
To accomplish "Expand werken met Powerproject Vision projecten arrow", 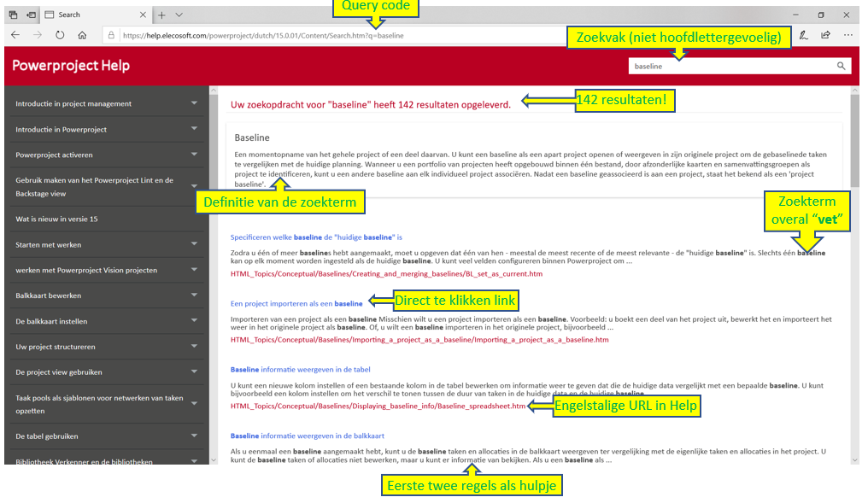I will 194,270.
